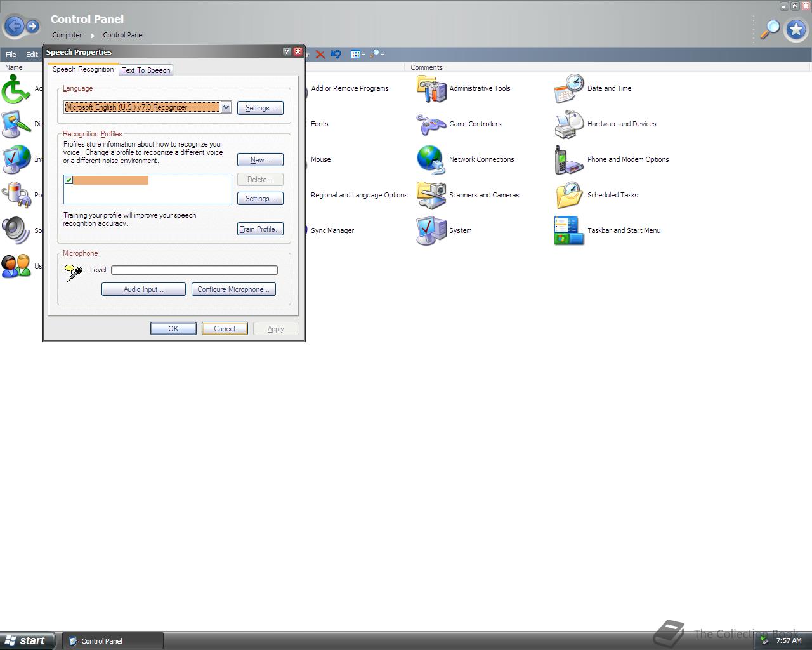Open the Date and Time icon
Image resolution: width=812 pixels, height=650 pixels.
[x=569, y=89]
